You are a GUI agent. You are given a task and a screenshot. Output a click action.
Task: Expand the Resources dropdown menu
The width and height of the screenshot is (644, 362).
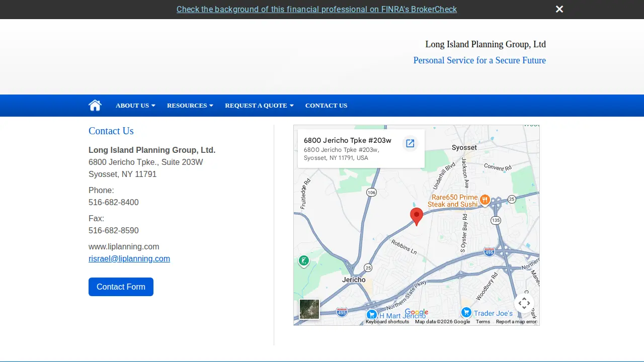[x=190, y=106]
